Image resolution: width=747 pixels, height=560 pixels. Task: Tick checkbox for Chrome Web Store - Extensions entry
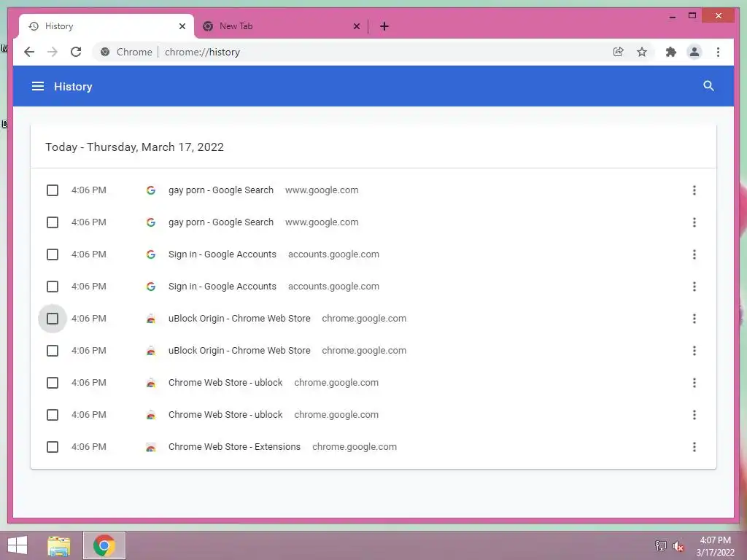tap(53, 447)
